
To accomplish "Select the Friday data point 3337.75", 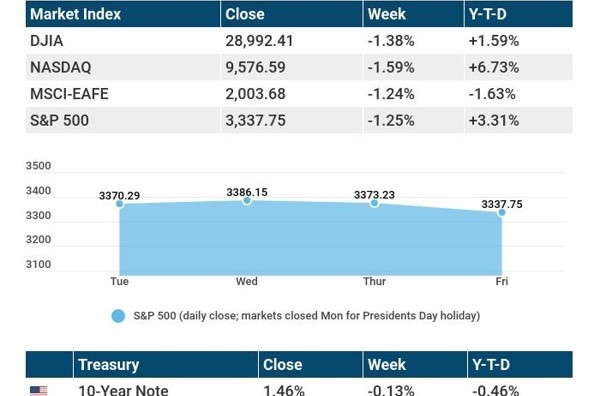I will point(502,213).
